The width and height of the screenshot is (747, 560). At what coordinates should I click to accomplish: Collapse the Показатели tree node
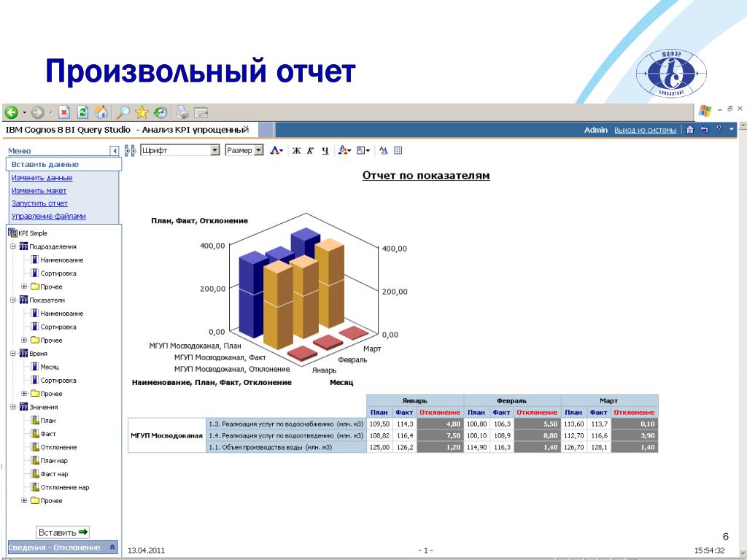pyautogui.click(x=13, y=300)
